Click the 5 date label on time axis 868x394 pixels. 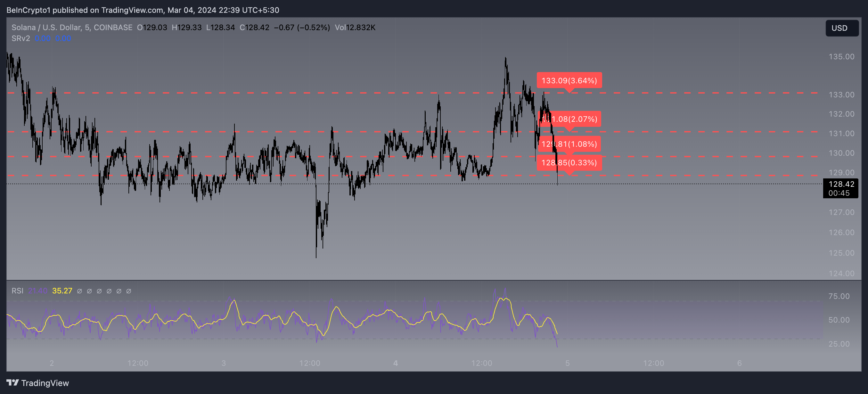pyautogui.click(x=568, y=363)
